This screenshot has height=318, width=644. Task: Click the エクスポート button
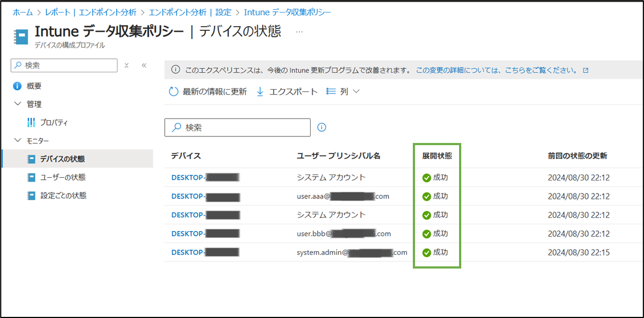tap(287, 92)
